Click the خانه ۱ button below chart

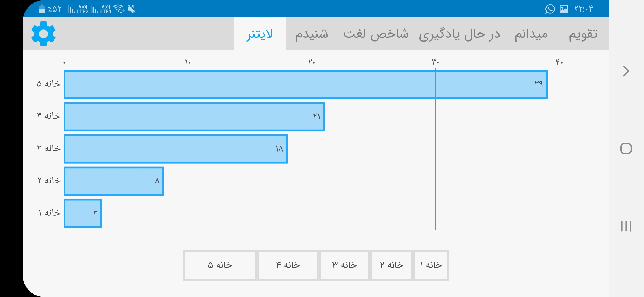(x=431, y=265)
